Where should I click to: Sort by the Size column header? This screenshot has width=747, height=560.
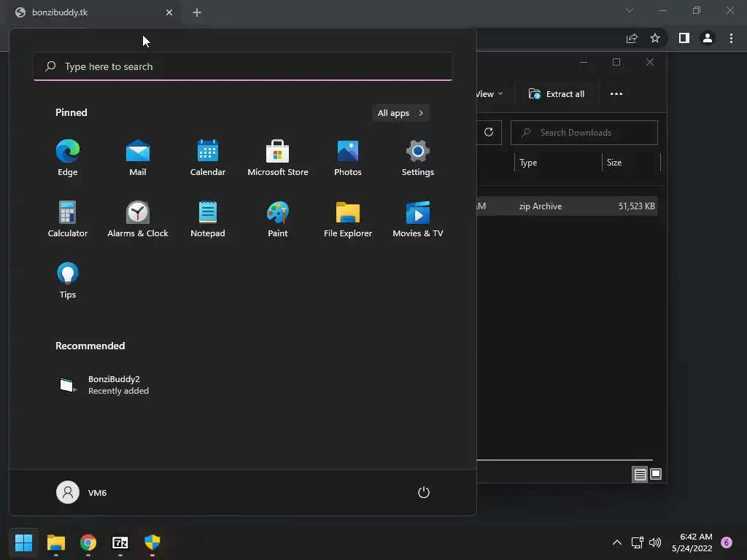631,163
